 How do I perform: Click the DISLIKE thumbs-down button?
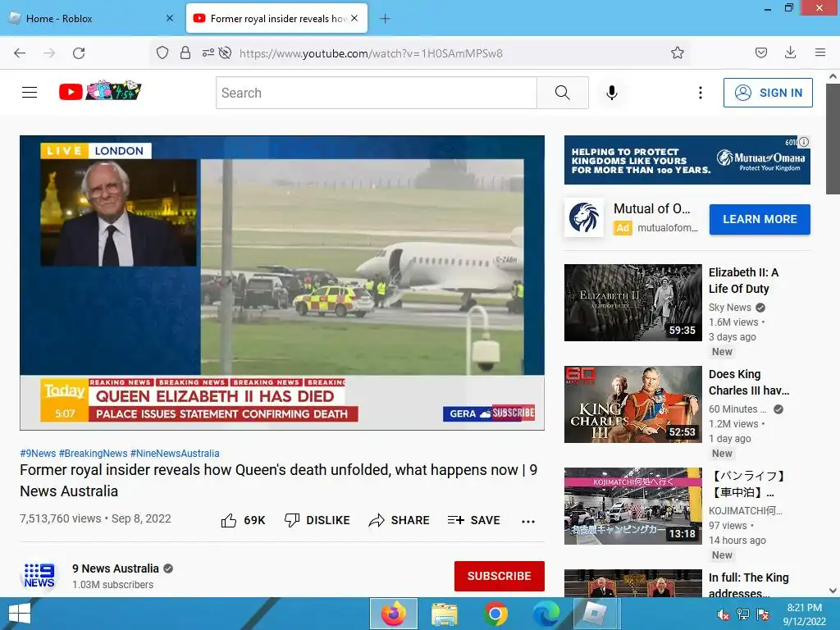pyautogui.click(x=317, y=520)
